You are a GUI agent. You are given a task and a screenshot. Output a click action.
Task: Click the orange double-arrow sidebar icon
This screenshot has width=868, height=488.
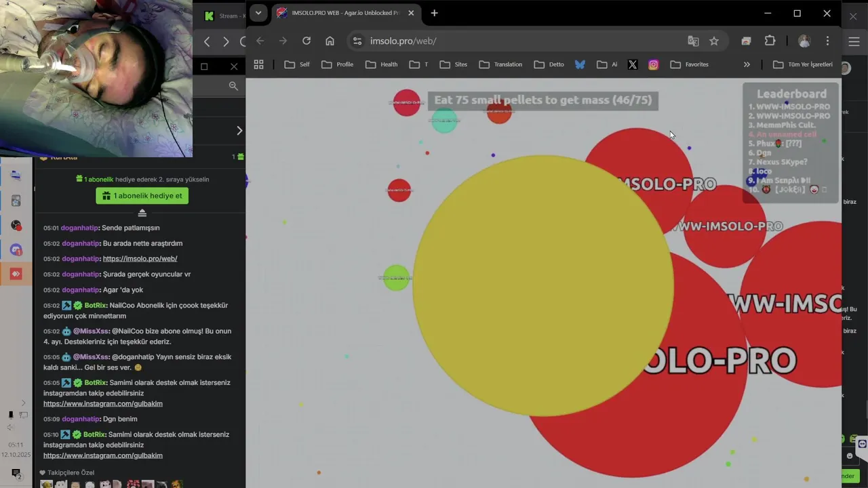[x=16, y=274]
